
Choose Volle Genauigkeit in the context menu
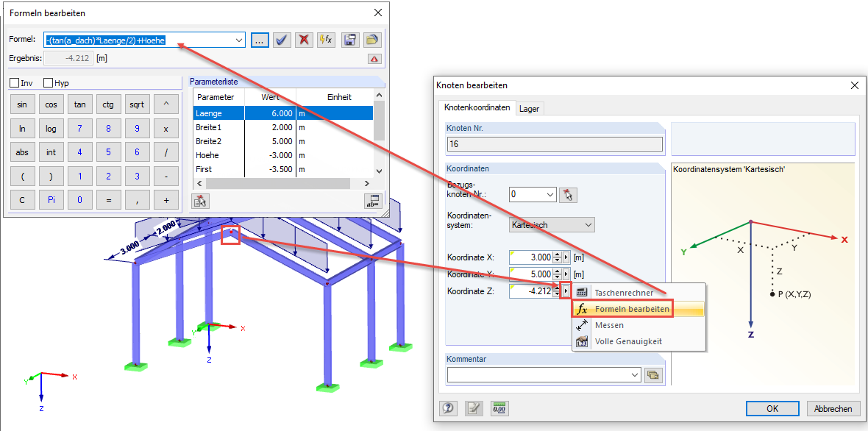pyautogui.click(x=638, y=341)
